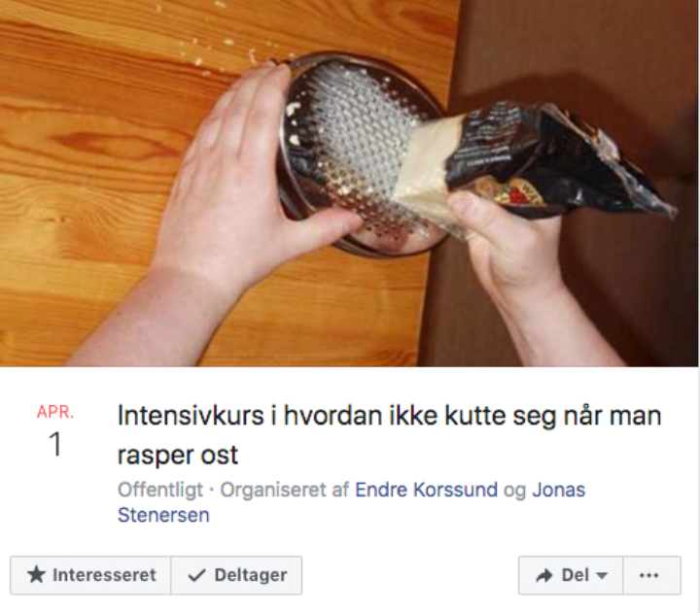
Task: Click the share arrow icon
Action: [x=543, y=575]
